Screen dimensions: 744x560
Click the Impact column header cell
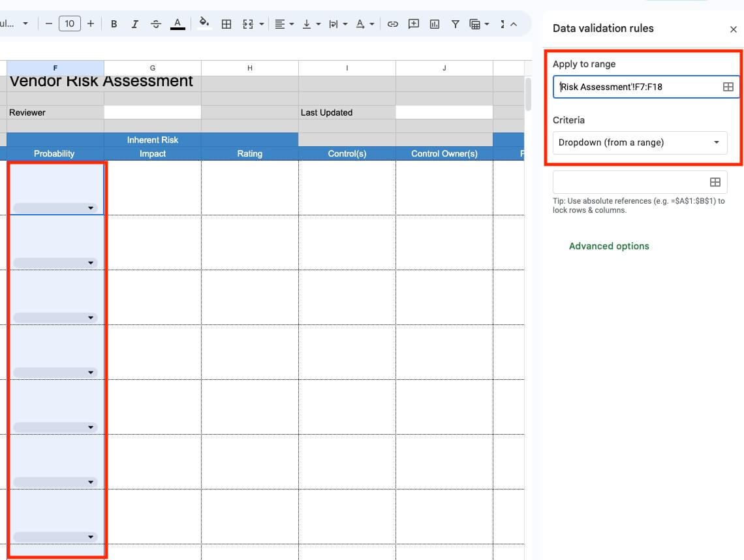pyautogui.click(x=153, y=154)
